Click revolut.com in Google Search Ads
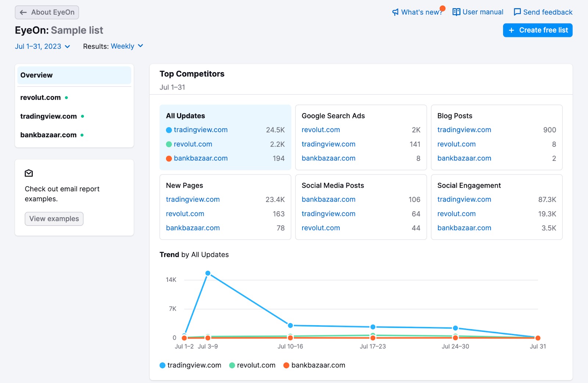This screenshot has width=588, height=383. (321, 130)
